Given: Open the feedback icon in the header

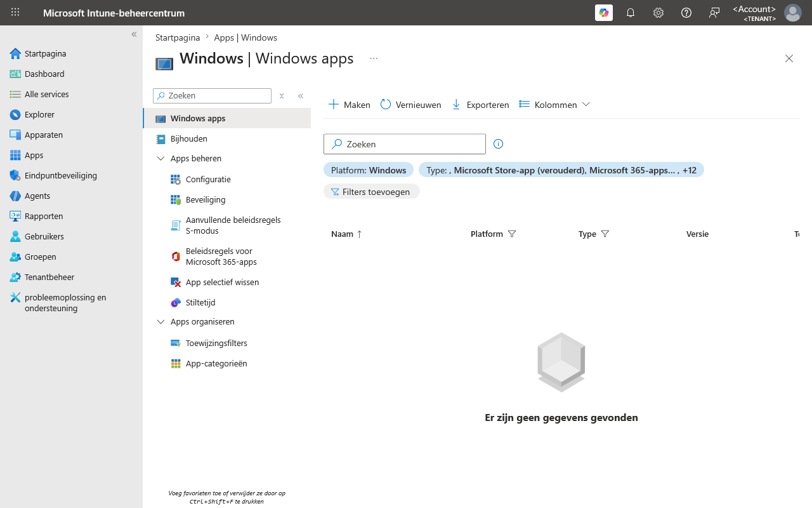Looking at the screenshot, I should tap(714, 13).
